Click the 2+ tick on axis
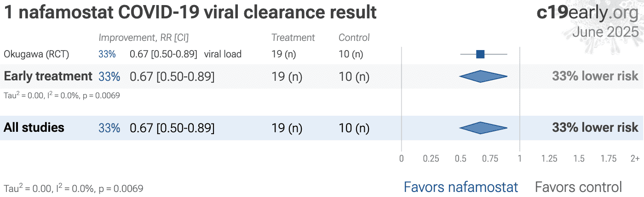 click(635, 158)
